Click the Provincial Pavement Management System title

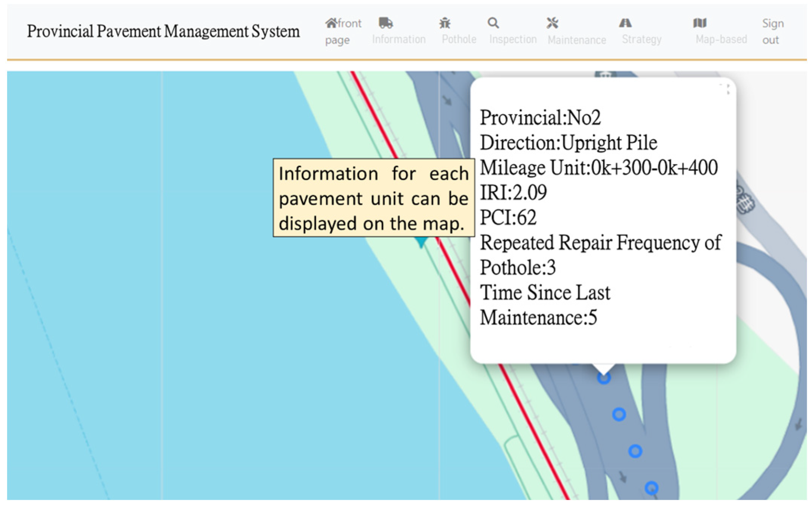click(x=163, y=31)
